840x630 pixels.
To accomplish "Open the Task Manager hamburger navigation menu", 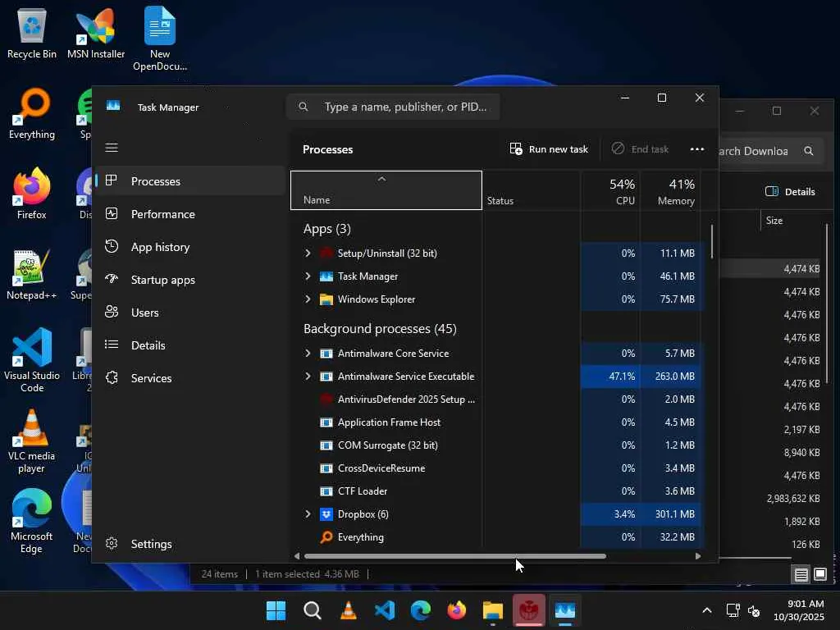I will [112, 148].
